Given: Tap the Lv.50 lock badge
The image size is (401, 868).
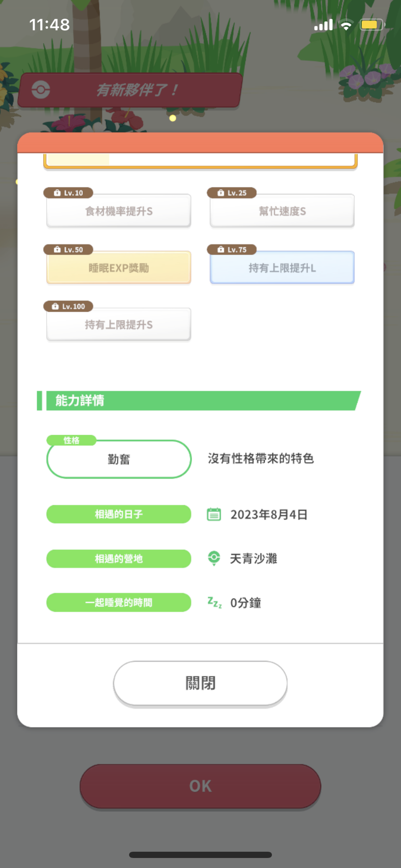Looking at the screenshot, I should [68, 250].
